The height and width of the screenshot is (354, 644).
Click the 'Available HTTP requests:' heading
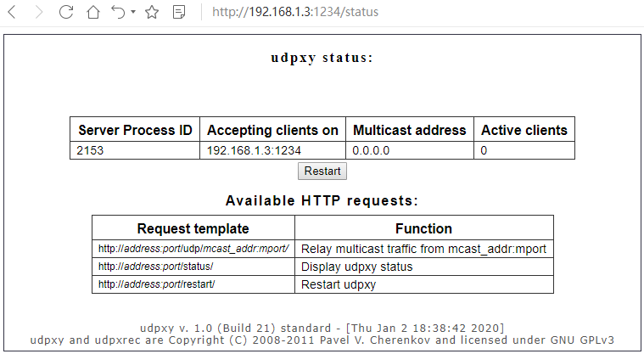coord(322,200)
